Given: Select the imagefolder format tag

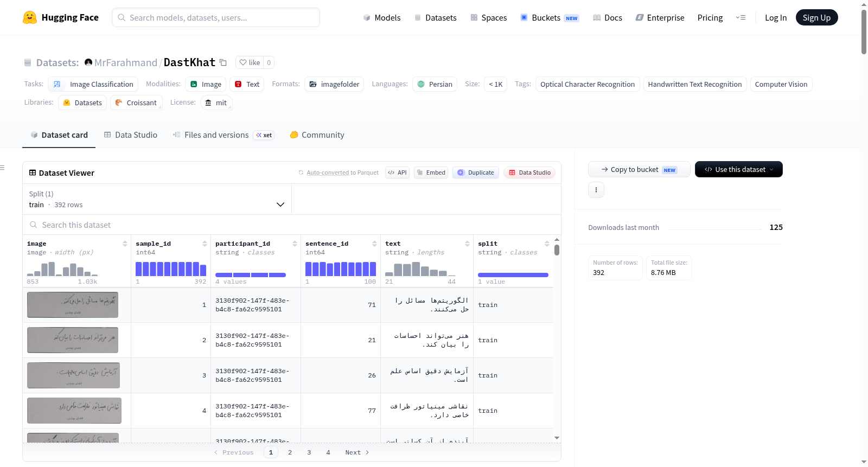Looking at the screenshot, I should [334, 84].
